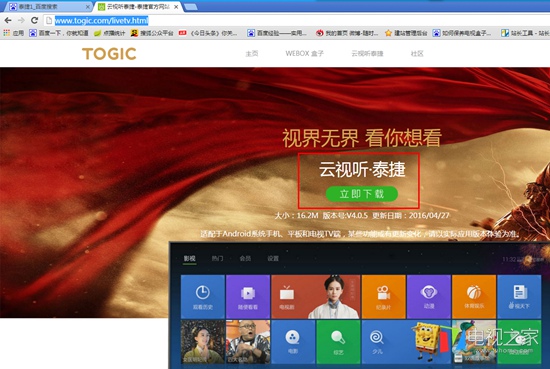
Task: Open the 视天下 news tile
Action: click(x=519, y=296)
